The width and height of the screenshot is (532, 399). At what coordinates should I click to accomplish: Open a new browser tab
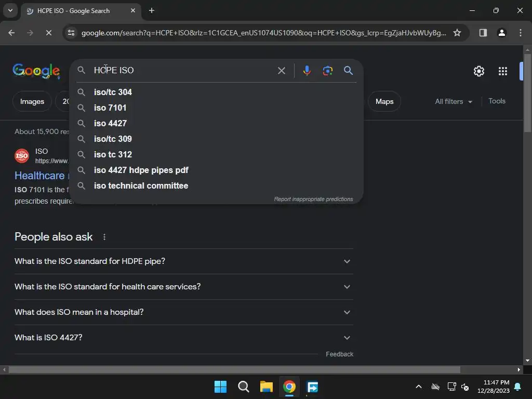pyautogui.click(x=152, y=10)
